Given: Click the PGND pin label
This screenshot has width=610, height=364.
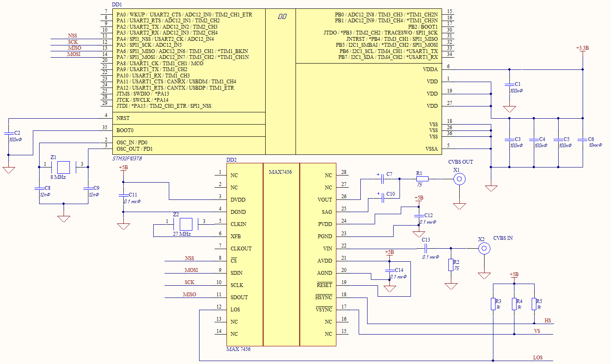Looking at the screenshot, I should (325, 236).
